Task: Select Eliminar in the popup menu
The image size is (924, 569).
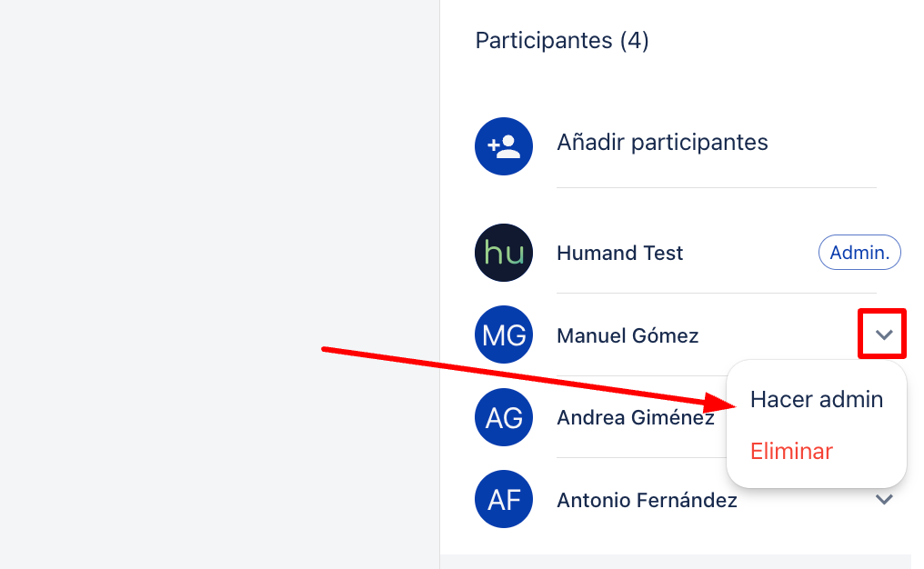Action: (791, 451)
